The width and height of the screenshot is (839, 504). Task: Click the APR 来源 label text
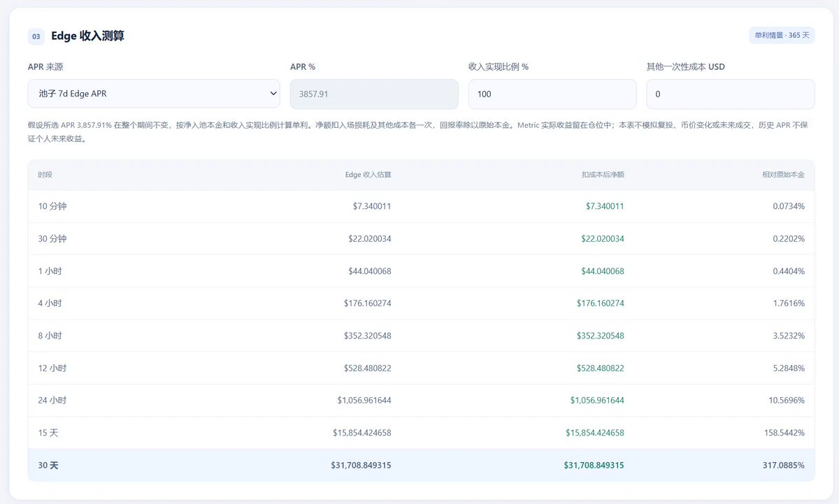44,66
